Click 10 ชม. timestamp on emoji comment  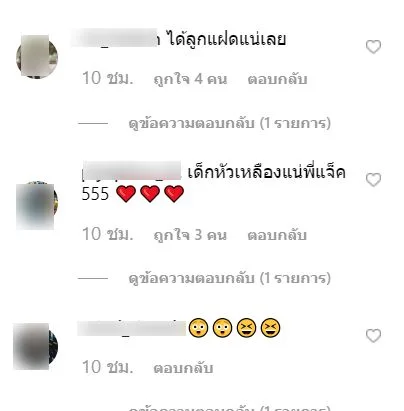pyautogui.click(x=108, y=367)
